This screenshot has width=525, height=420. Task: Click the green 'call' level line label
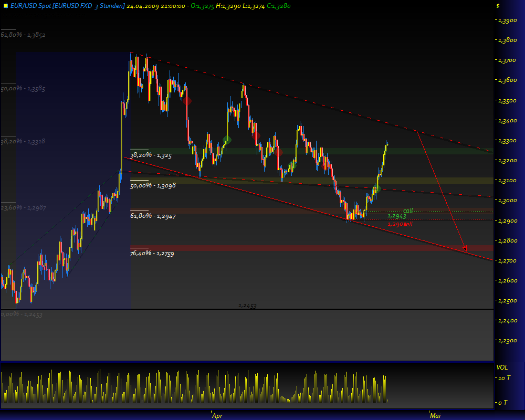pos(408,211)
